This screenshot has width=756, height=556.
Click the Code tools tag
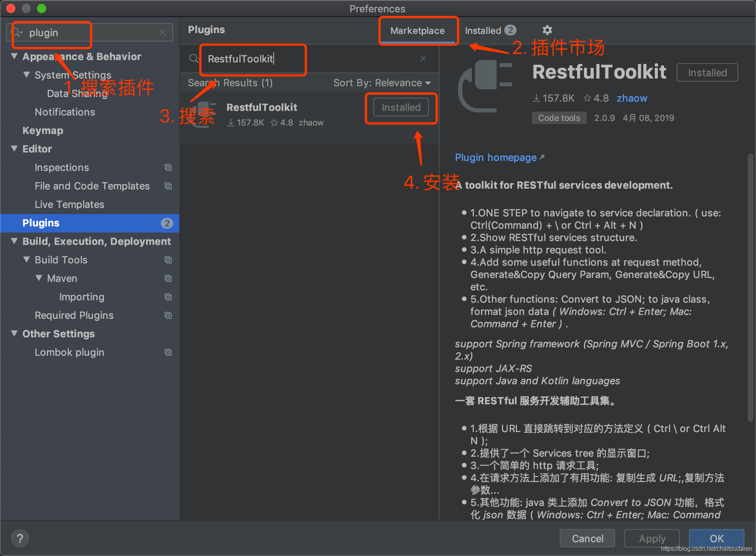(x=559, y=118)
